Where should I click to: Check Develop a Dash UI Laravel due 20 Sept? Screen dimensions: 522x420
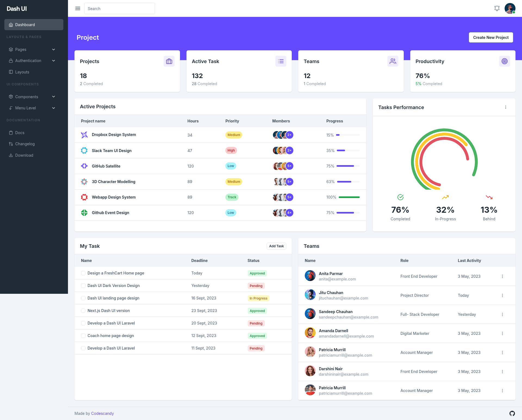83,323
